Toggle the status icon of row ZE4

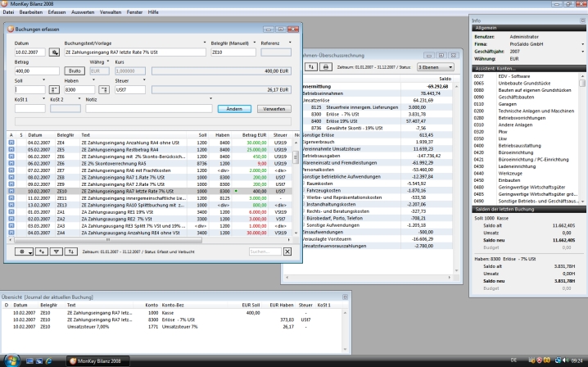point(12,142)
